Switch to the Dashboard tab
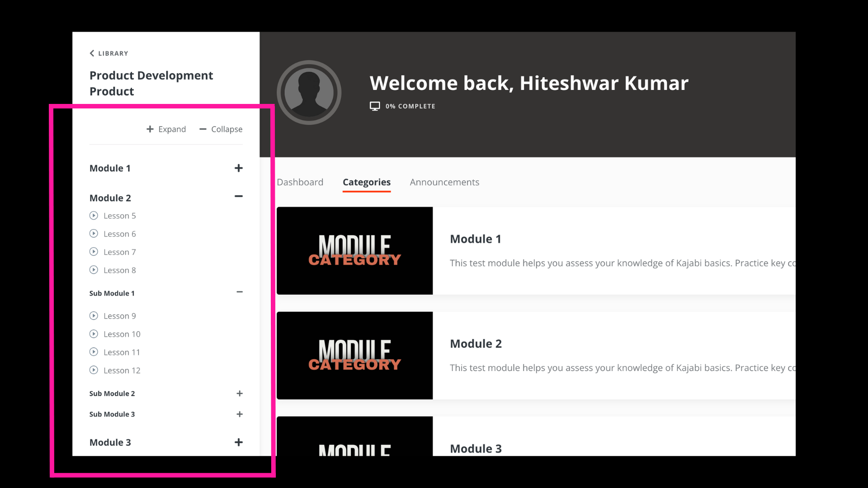Screen dimensions: 868x488 click(300, 182)
